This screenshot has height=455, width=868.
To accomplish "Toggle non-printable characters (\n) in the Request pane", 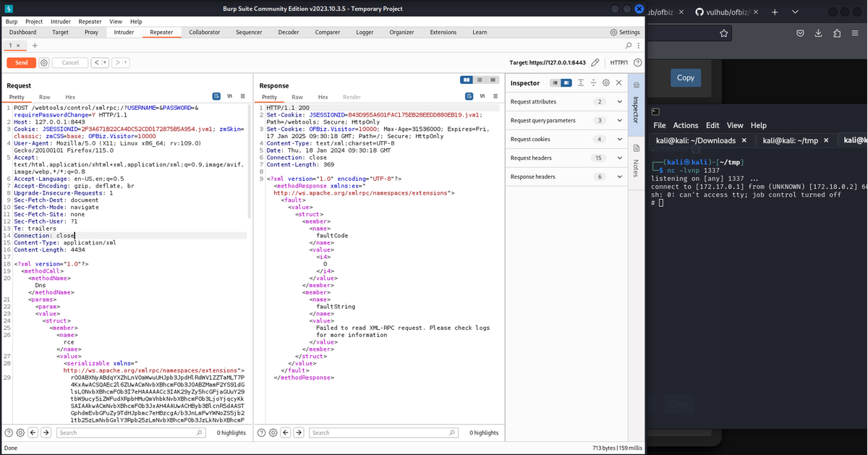I will (229, 96).
